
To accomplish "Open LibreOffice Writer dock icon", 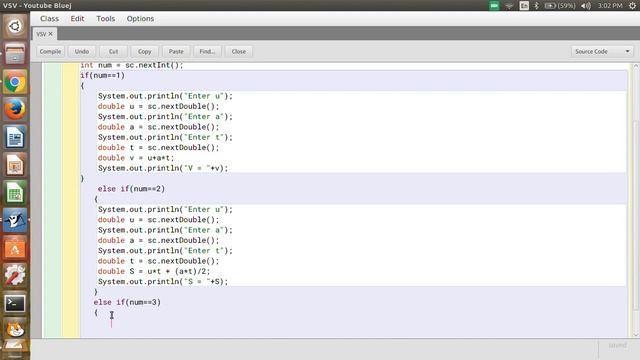I will [15, 137].
